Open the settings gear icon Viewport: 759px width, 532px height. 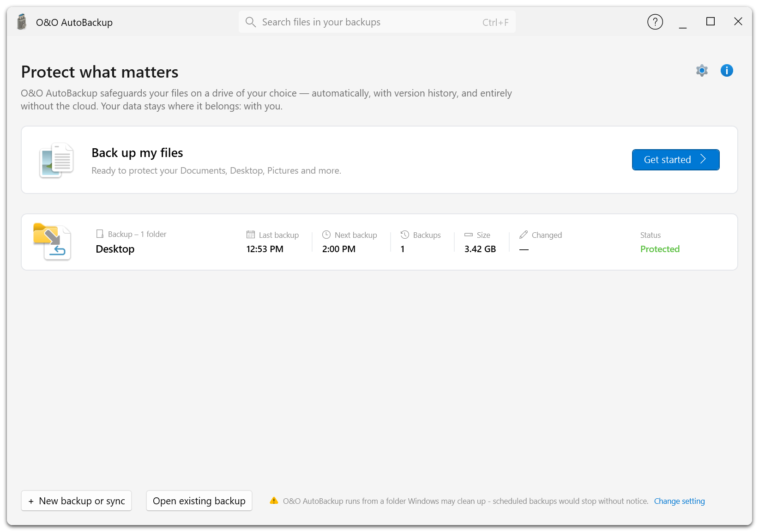[x=702, y=71]
